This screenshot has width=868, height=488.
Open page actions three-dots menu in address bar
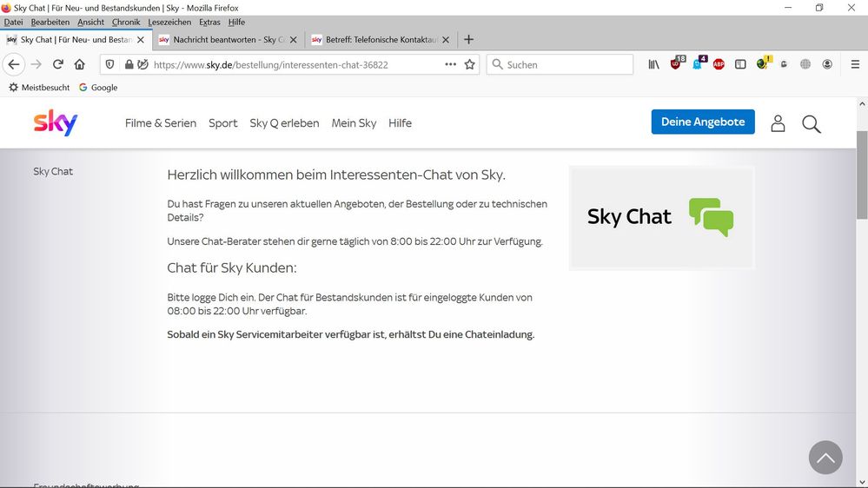451,65
